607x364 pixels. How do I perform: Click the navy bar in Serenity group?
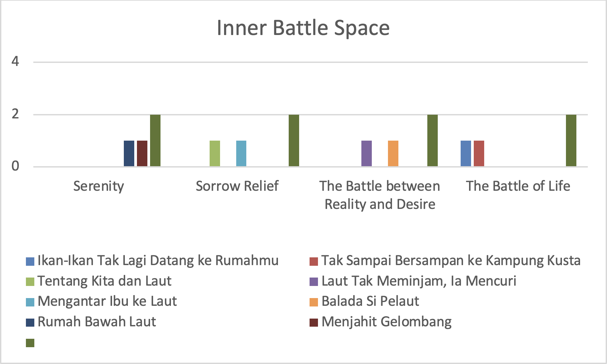(x=129, y=153)
